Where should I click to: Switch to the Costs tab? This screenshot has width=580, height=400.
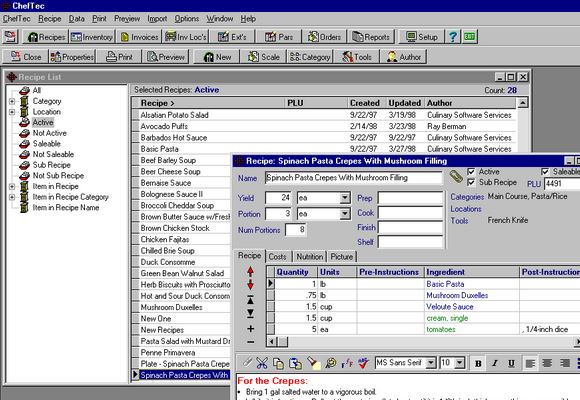tap(277, 256)
